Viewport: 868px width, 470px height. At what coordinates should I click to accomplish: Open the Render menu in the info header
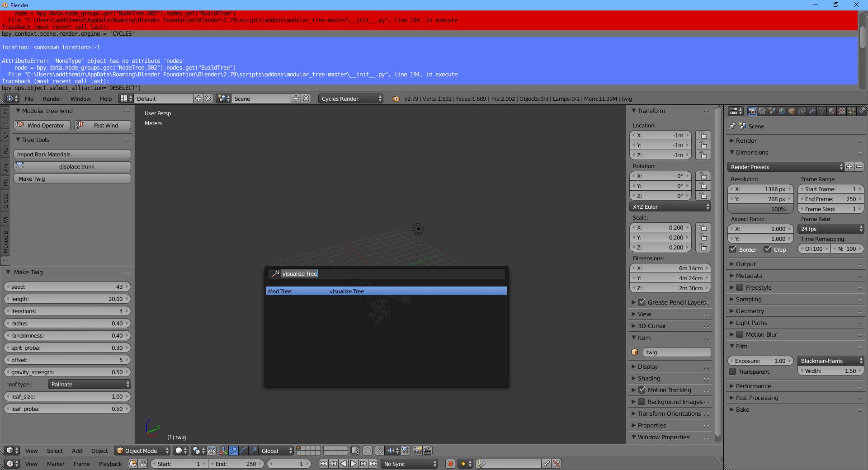pos(52,99)
